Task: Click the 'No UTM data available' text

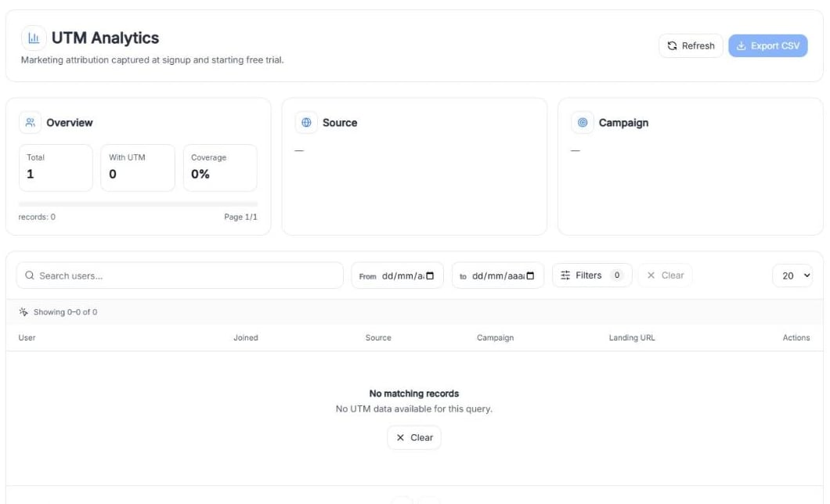Action: click(414, 409)
